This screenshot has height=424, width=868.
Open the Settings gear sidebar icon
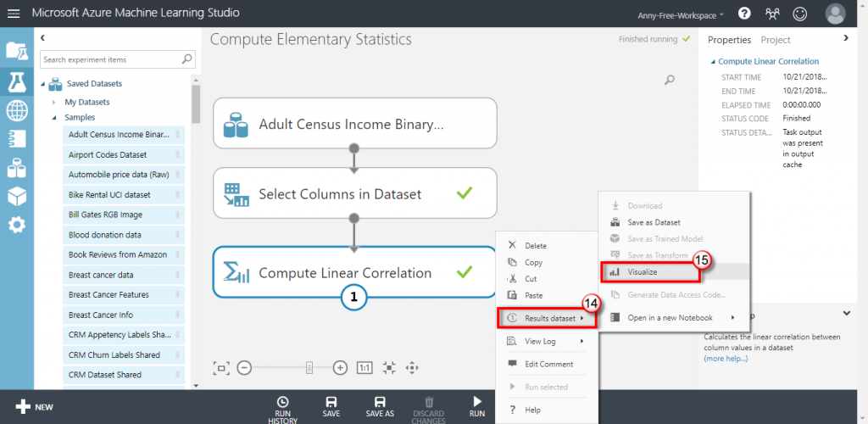tap(17, 225)
